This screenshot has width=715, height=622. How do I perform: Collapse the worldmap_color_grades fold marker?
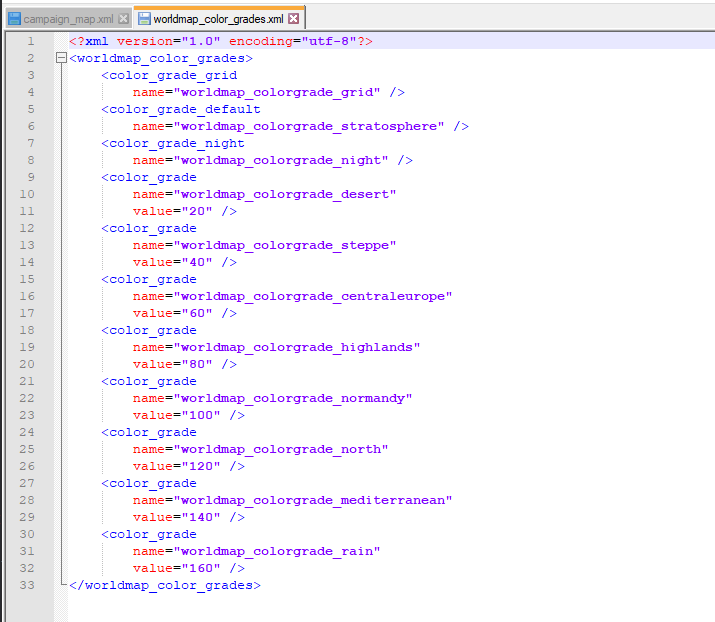61,58
